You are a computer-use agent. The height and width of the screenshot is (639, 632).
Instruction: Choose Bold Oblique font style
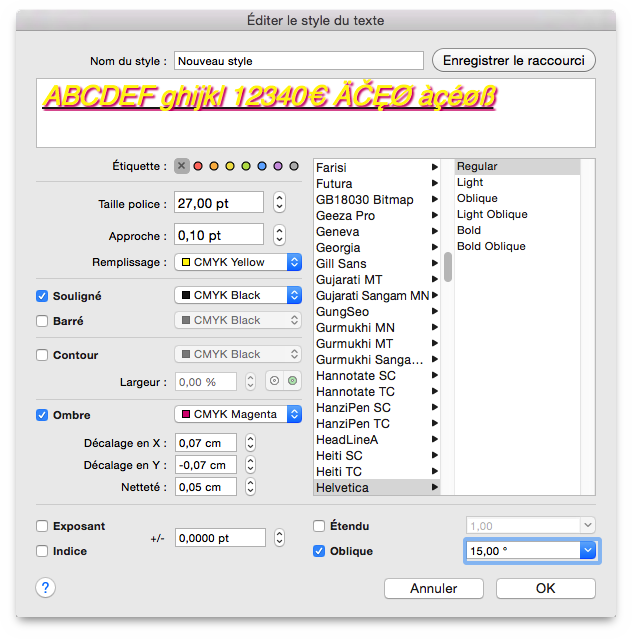(x=491, y=246)
